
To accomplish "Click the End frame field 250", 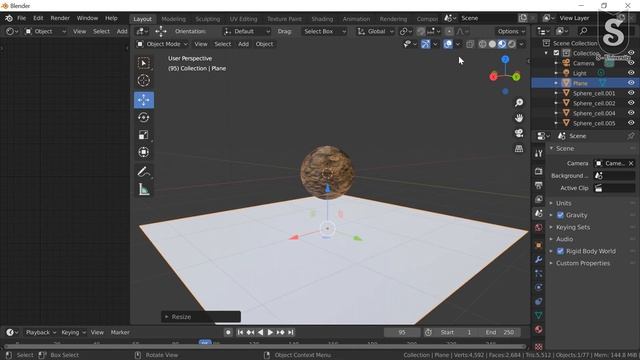I will click(x=501, y=333).
